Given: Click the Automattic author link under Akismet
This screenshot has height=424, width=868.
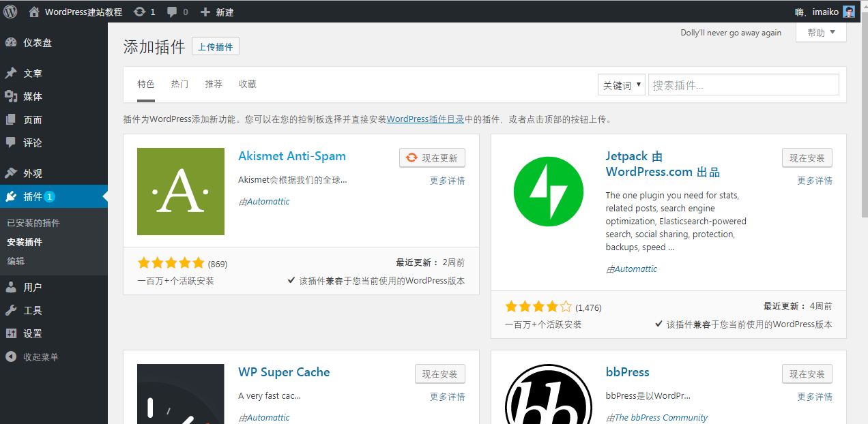Looking at the screenshot, I should tap(267, 202).
